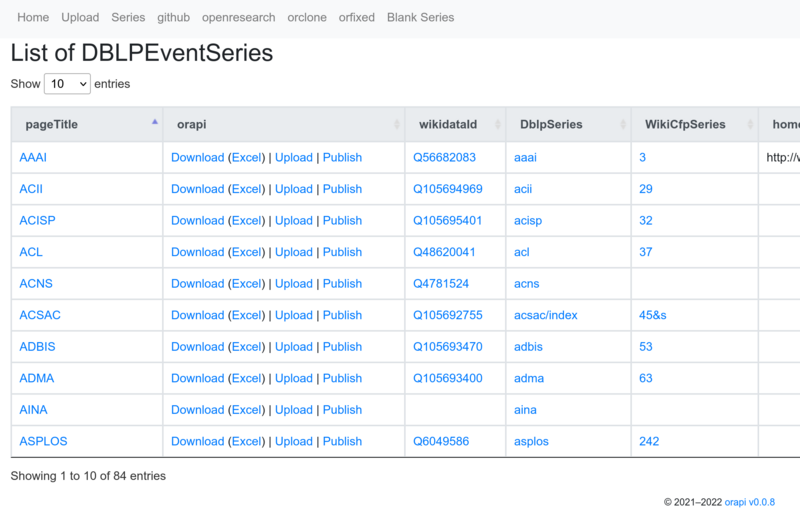The width and height of the screenshot is (800, 522).
Task: Open the ACL page title link
Action: (31, 252)
